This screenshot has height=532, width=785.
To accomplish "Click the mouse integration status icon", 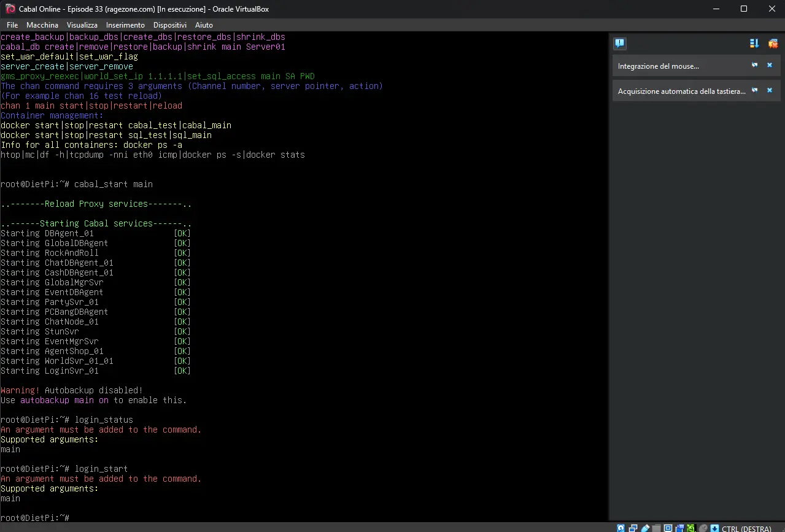I will 703,528.
